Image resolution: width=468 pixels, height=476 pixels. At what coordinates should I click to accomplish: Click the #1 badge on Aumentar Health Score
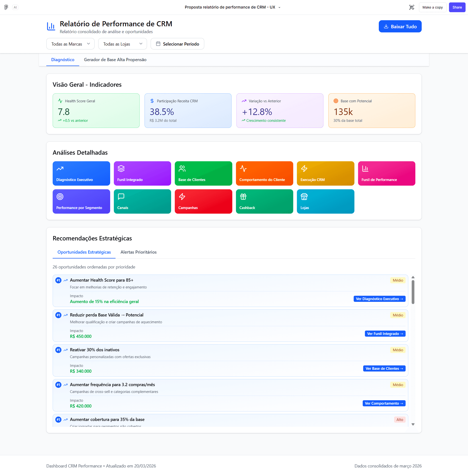point(58,280)
